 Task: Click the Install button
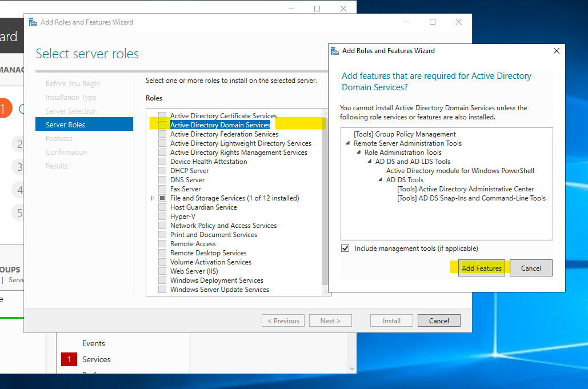[x=391, y=321]
